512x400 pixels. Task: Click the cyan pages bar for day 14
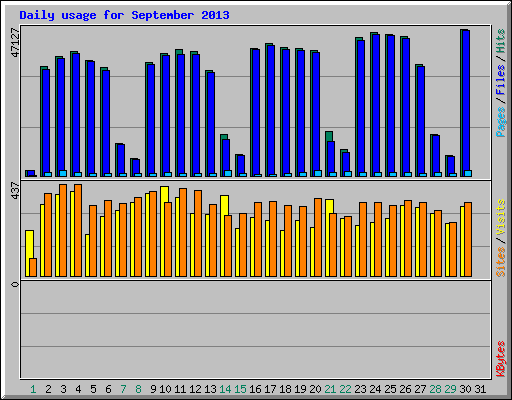tap(228, 173)
